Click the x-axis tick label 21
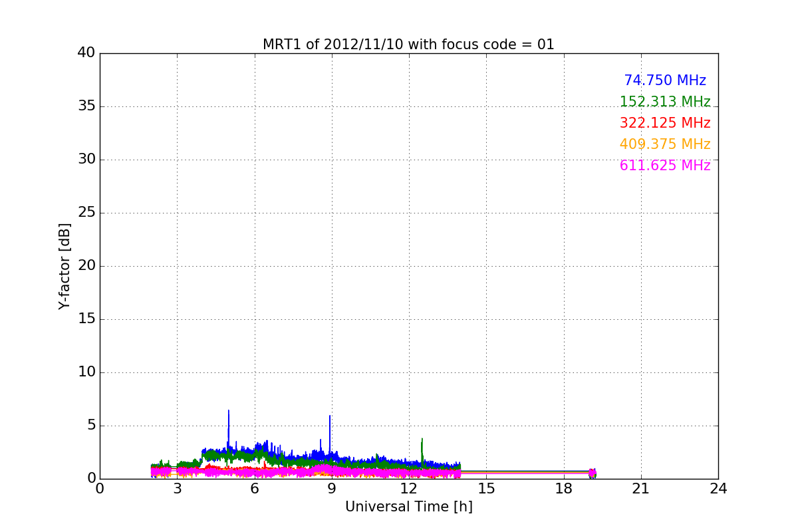The height and width of the screenshot is (532, 798). (641, 489)
